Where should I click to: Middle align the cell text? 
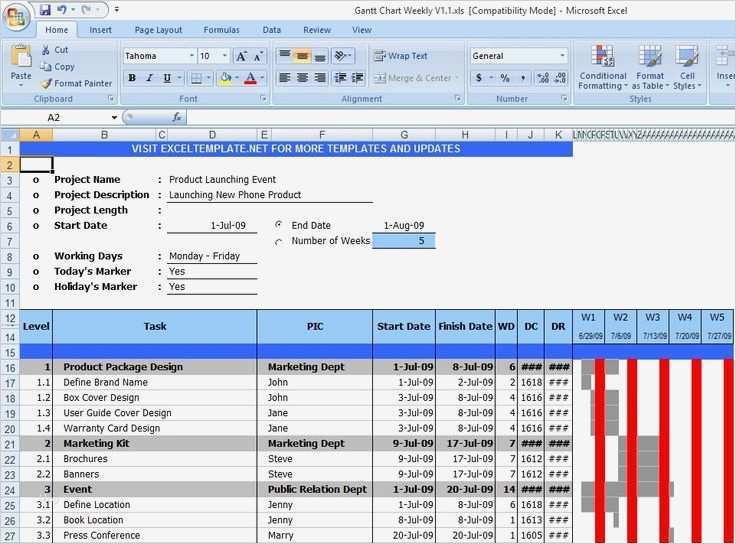[x=302, y=56]
